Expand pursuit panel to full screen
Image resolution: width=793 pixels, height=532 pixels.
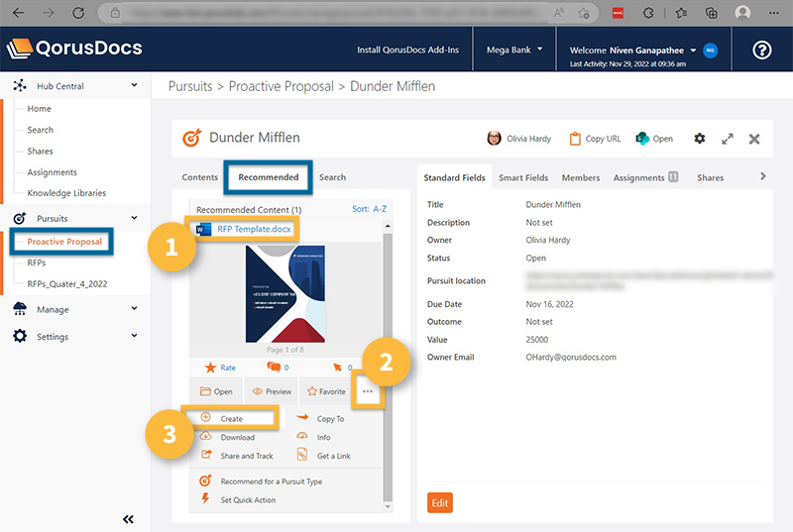728,139
